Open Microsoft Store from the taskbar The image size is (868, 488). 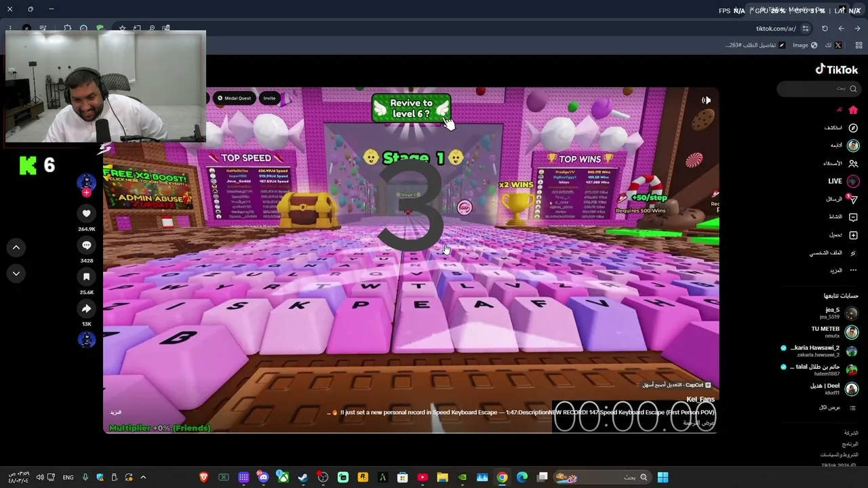coord(402,477)
